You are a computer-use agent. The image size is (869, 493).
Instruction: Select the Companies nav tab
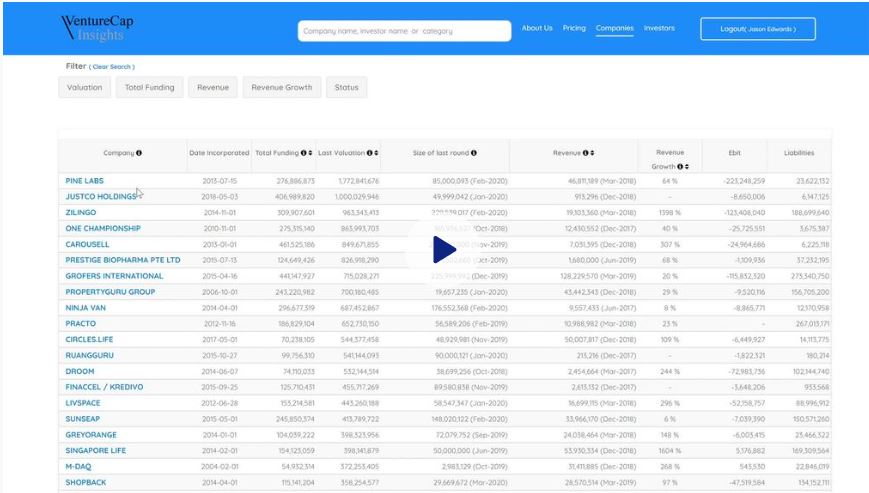click(615, 28)
